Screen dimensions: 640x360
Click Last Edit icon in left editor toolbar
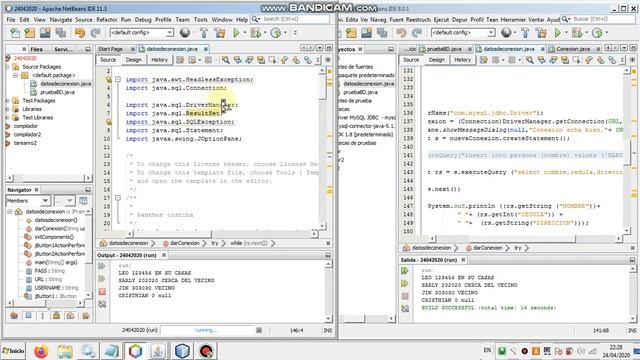point(180,60)
